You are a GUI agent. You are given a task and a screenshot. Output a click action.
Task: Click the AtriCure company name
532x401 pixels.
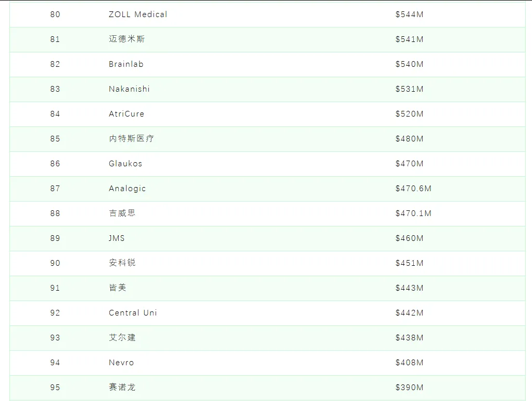pos(127,114)
